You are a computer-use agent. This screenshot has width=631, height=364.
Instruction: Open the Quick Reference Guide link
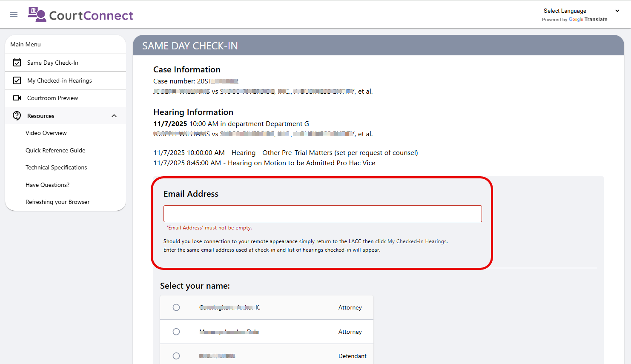[55, 150]
